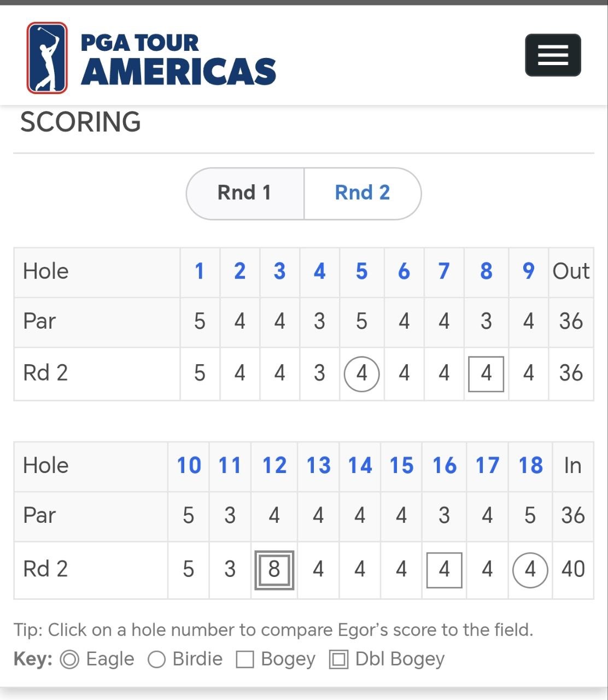Switch to the Rnd 1 tab
608x700 pixels.
pyautogui.click(x=244, y=193)
